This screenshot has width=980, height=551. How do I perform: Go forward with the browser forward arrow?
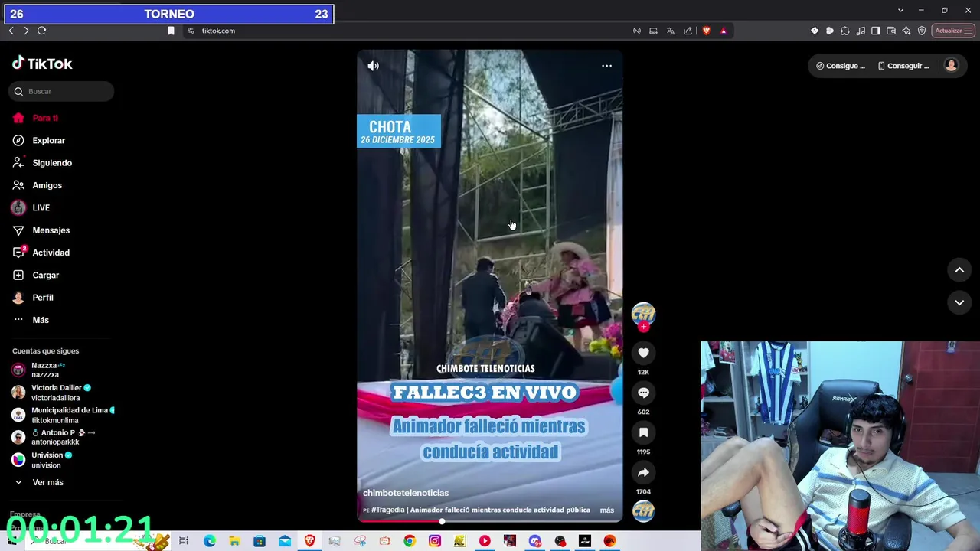[x=26, y=31]
